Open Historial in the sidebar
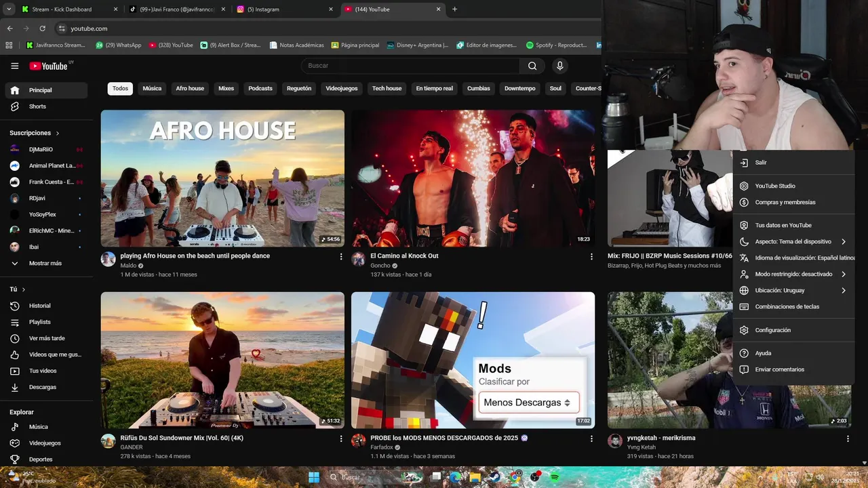 tap(46, 306)
